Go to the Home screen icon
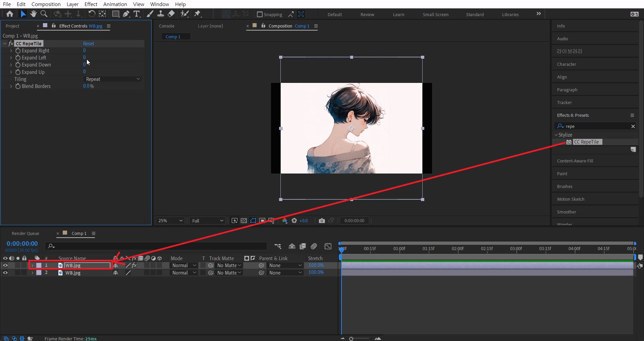The height and width of the screenshot is (341, 644). pyautogui.click(x=10, y=14)
